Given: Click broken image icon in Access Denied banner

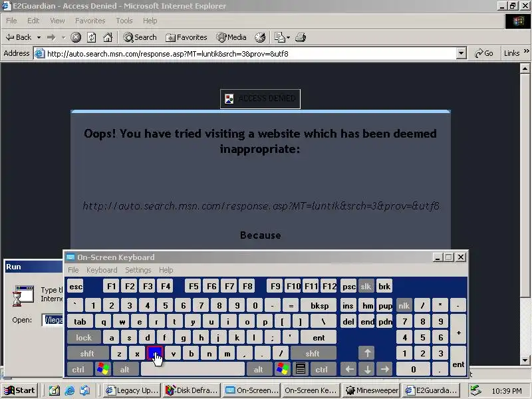Looking at the screenshot, I should (x=229, y=98).
